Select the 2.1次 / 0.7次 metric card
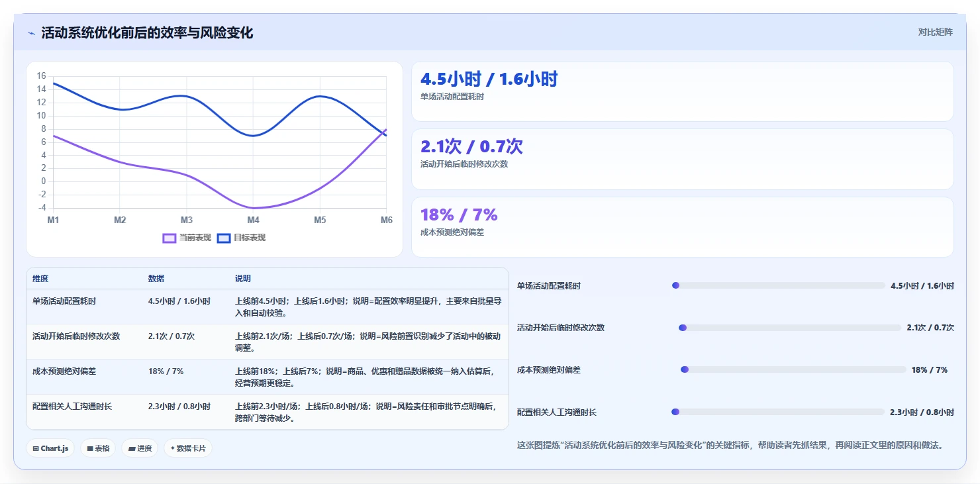 point(683,159)
